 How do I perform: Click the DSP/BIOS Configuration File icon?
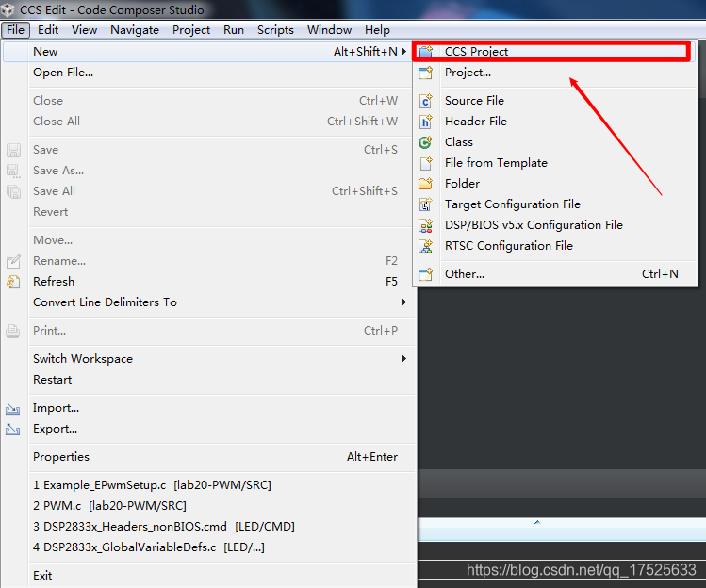click(425, 225)
